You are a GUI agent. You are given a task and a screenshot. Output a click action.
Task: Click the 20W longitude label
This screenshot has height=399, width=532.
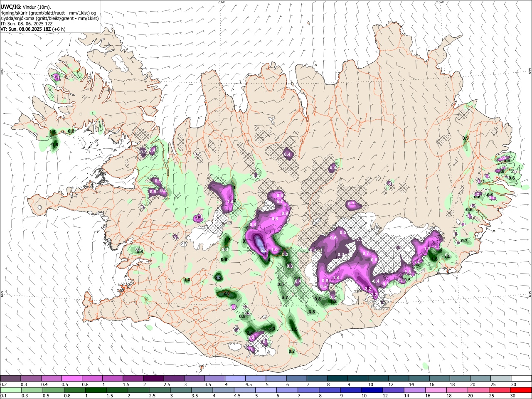point(221,2)
